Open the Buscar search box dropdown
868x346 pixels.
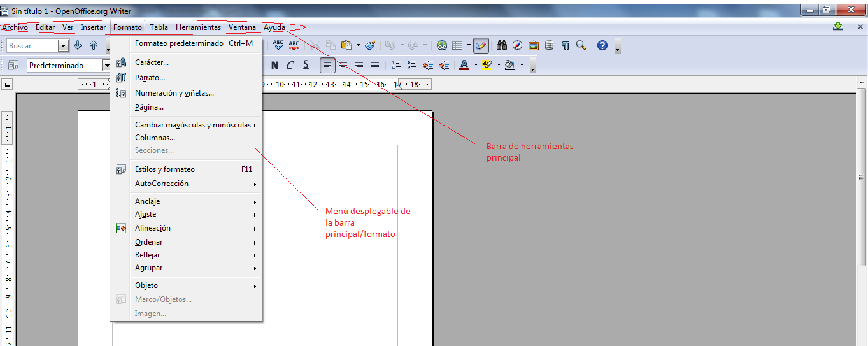point(63,46)
